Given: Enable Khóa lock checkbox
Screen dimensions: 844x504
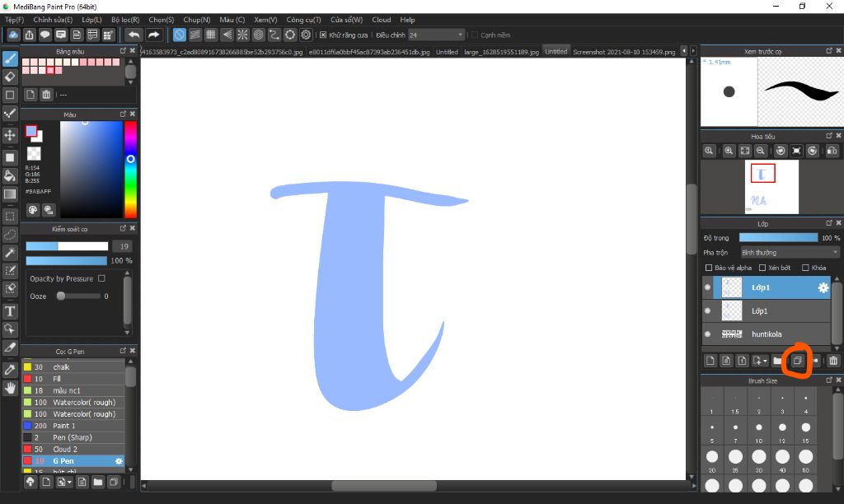Looking at the screenshot, I should tap(805, 268).
